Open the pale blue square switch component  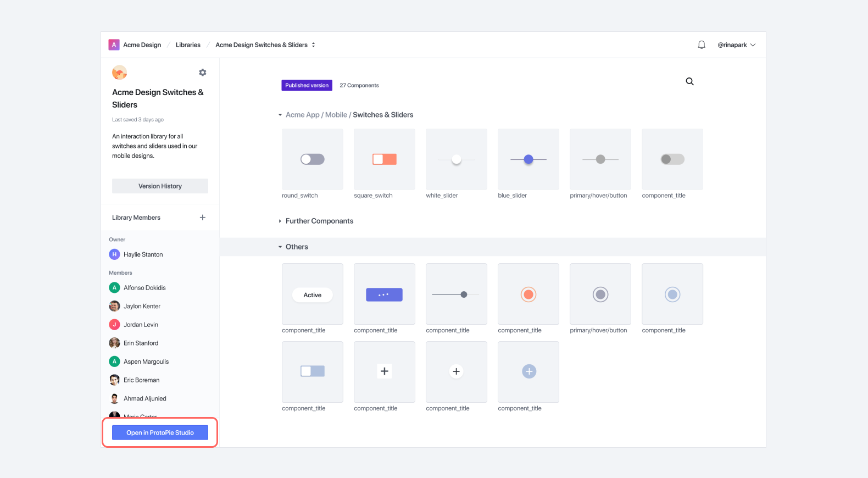(313, 372)
